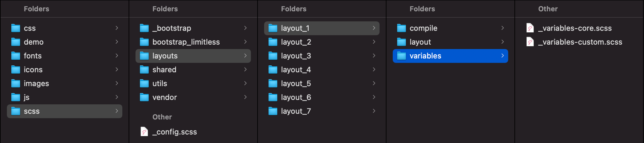
Task: Select the js folder
Action: click(27, 97)
